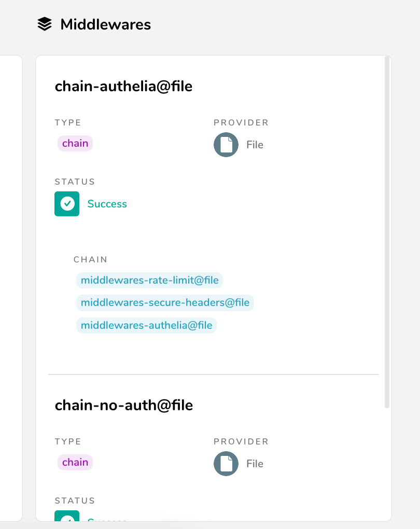The height and width of the screenshot is (529, 420).
Task: Click the Middlewares page title text
Action: 106,24
